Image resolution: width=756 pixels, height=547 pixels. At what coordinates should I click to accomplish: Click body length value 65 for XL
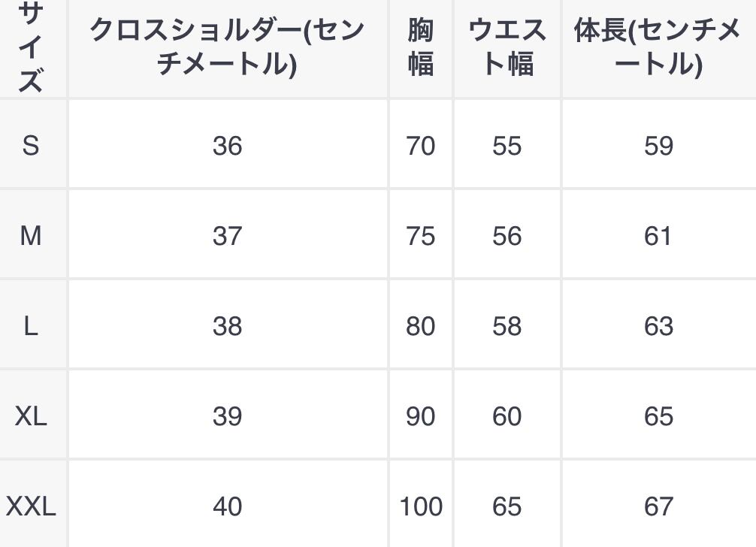(x=658, y=416)
